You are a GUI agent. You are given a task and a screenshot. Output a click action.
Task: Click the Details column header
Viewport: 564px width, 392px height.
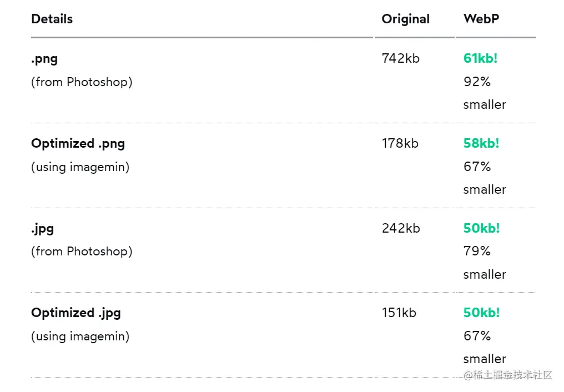point(52,19)
